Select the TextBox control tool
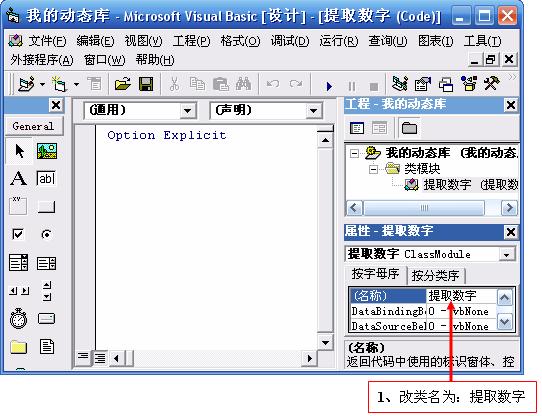Viewport: 542px width, 416px height. coord(46,179)
